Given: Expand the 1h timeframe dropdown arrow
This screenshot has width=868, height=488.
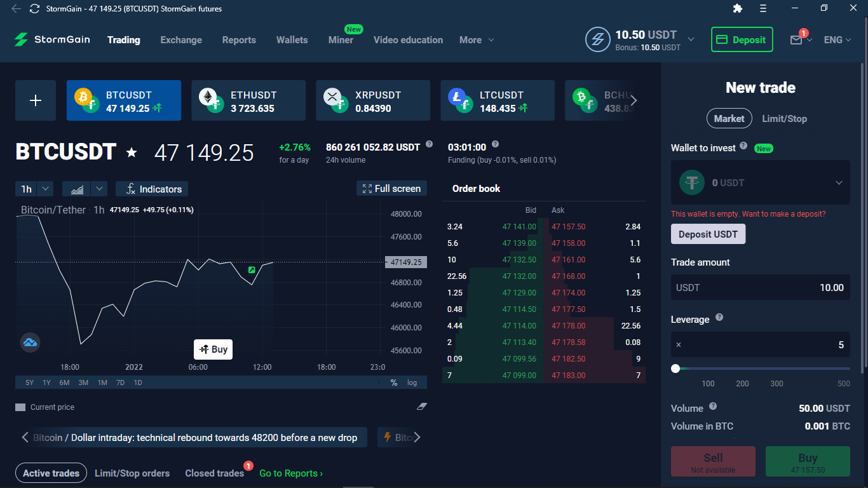Looking at the screenshot, I should (x=45, y=189).
